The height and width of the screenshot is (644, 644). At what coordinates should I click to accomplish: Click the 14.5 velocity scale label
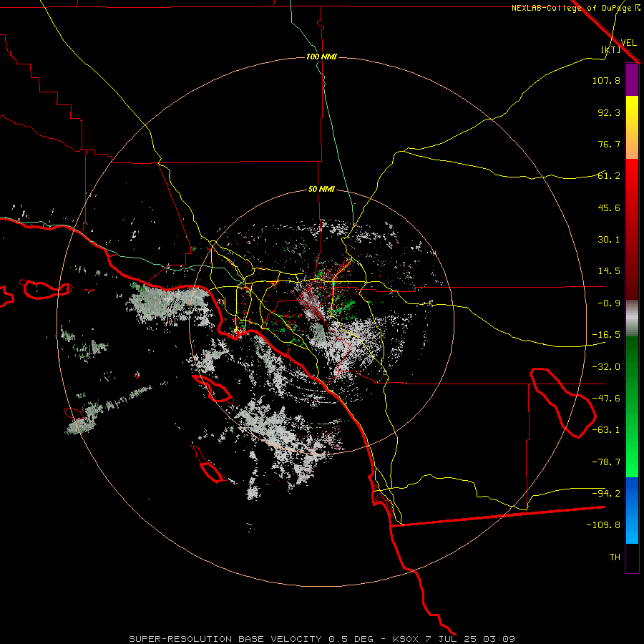tap(609, 271)
